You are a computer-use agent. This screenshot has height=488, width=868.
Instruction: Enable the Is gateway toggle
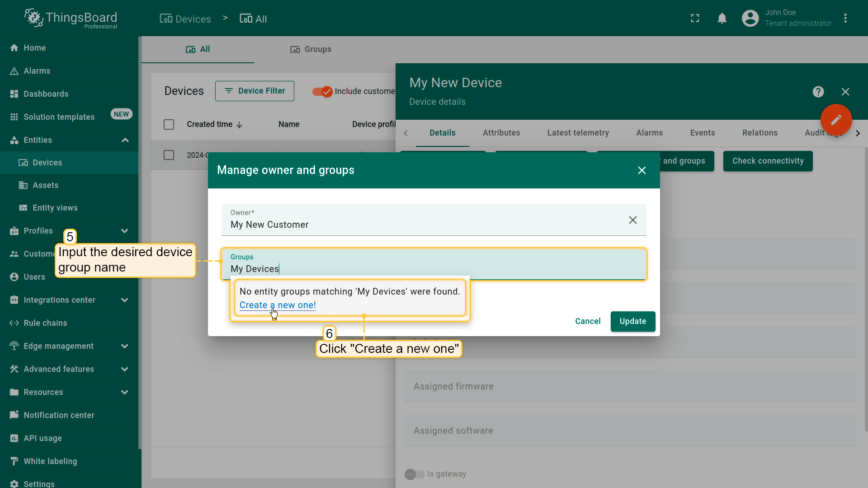(414, 474)
